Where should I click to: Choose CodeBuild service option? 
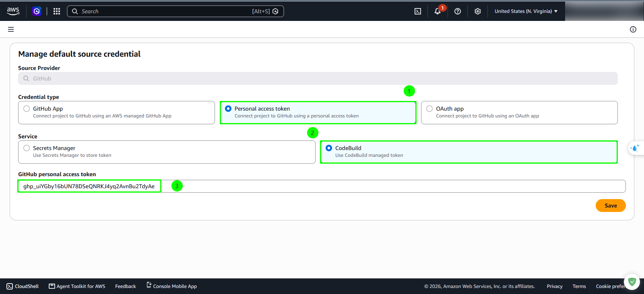pyautogui.click(x=469, y=152)
